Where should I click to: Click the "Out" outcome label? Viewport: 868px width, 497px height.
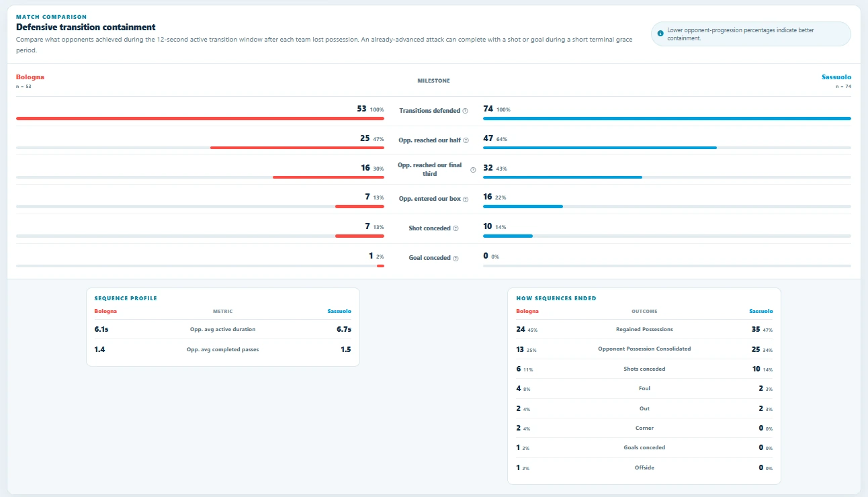(644, 409)
